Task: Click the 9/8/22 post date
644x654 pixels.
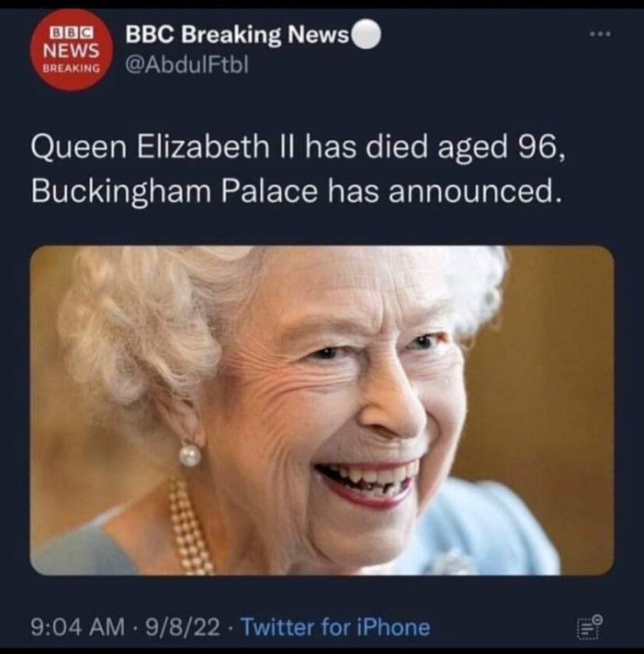Action: point(181,627)
